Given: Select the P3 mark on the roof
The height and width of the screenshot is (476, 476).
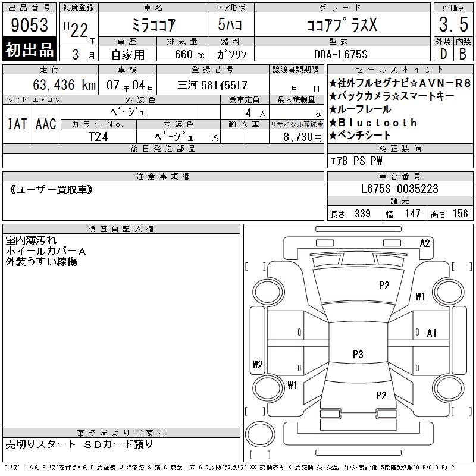Looking at the screenshot, I should click(358, 355).
